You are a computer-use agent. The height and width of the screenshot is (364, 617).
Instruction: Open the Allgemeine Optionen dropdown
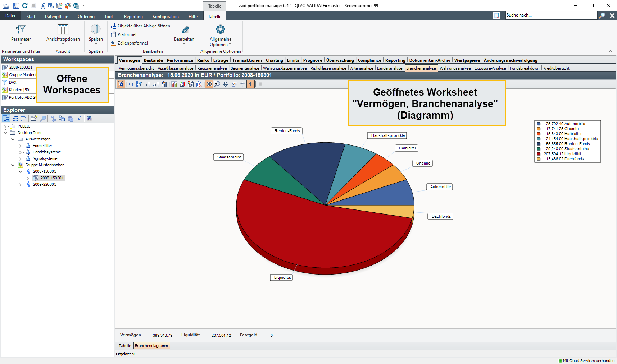point(221,42)
